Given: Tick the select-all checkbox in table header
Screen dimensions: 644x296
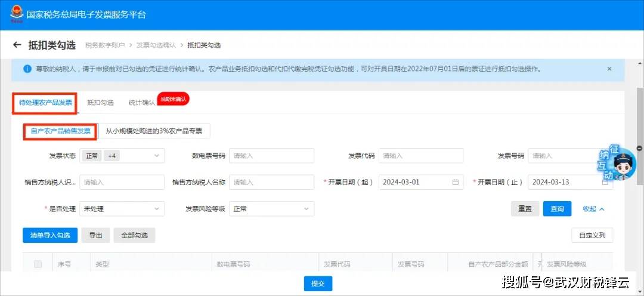Looking at the screenshot, I should pos(38,264).
